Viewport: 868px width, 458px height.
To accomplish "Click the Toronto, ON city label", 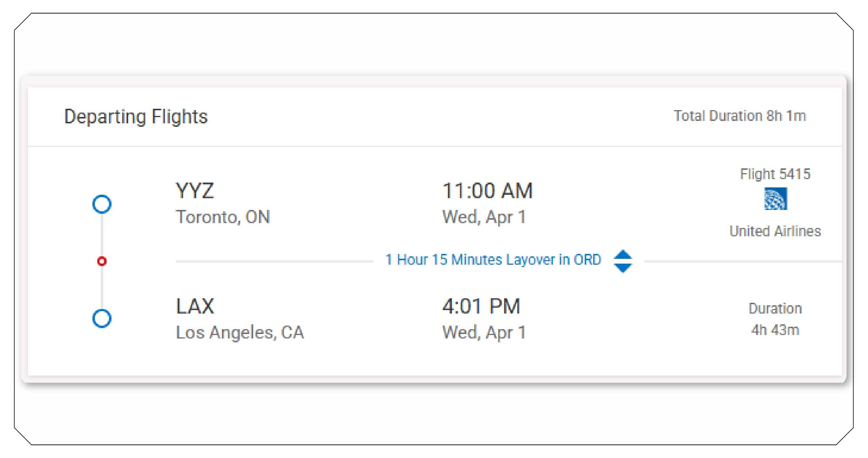I will click(x=223, y=217).
